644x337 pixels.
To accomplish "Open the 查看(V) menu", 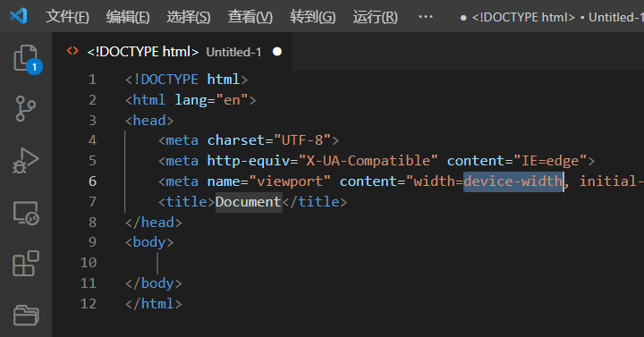I will tap(250, 17).
